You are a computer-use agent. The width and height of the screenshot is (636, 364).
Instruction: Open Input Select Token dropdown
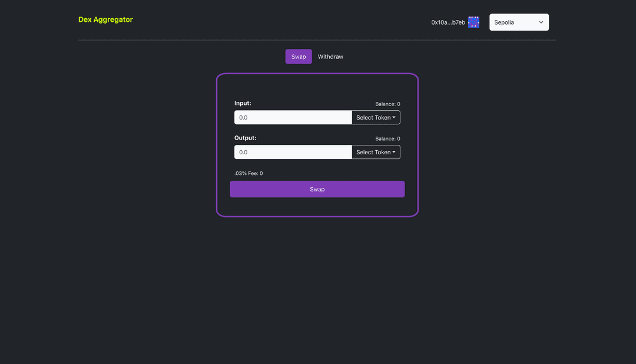coord(376,118)
